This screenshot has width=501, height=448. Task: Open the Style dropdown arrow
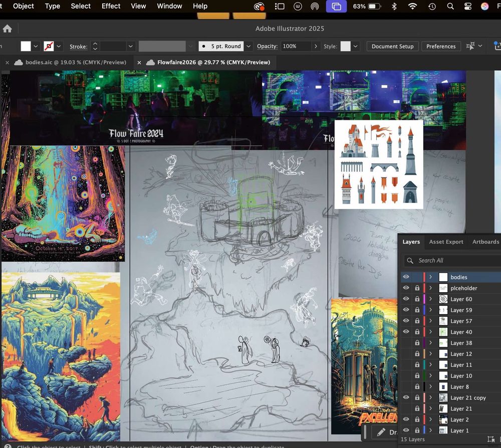355,46
